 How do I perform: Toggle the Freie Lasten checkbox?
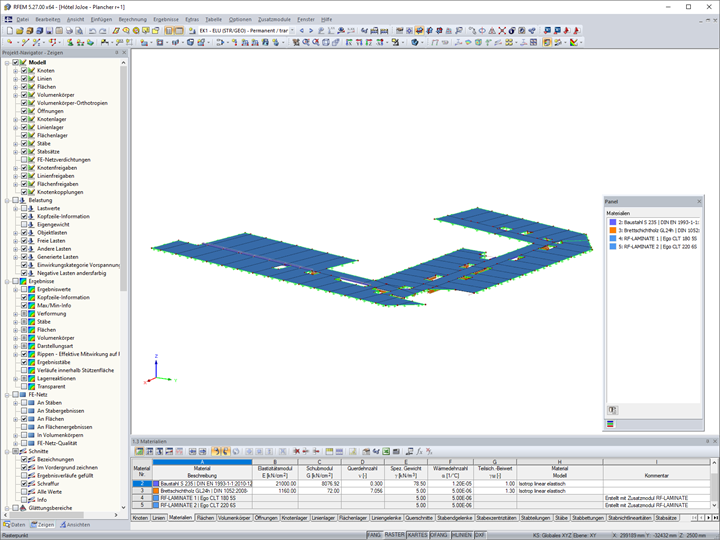pos(24,241)
